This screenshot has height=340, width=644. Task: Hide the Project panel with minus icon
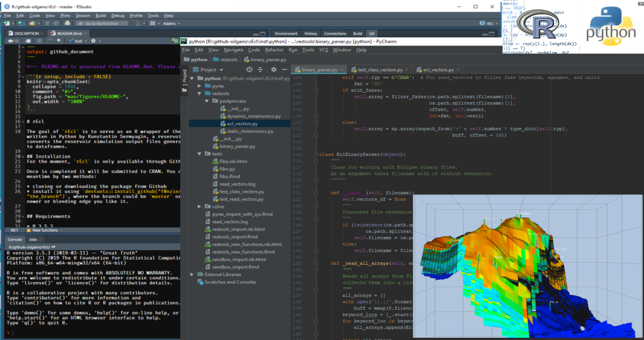click(x=284, y=70)
